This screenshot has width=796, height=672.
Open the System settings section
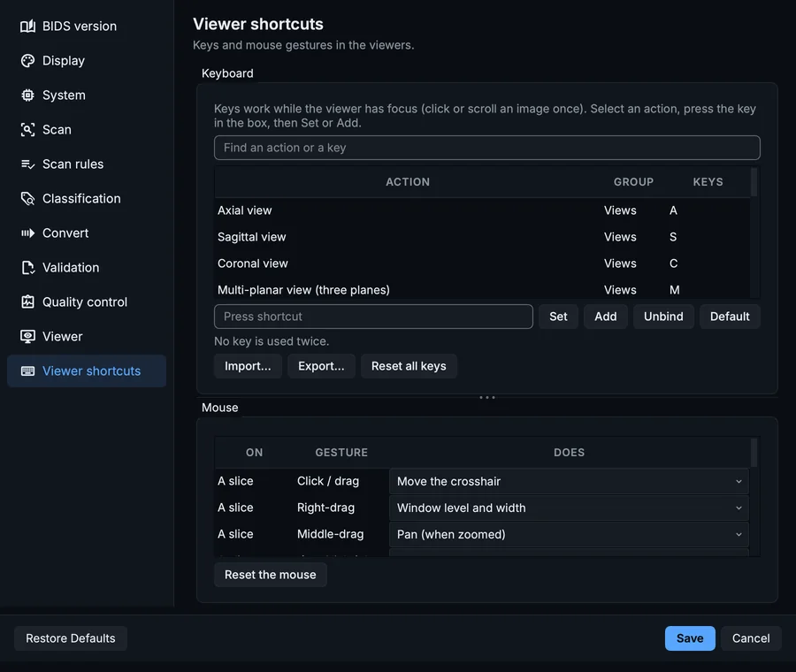click(87, 95)
